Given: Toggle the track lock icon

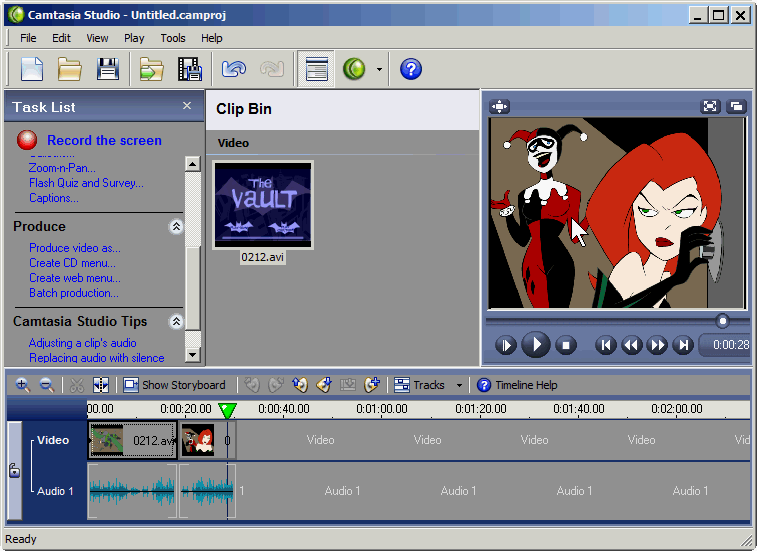Looking at the screenshot, I should [14, 470].
